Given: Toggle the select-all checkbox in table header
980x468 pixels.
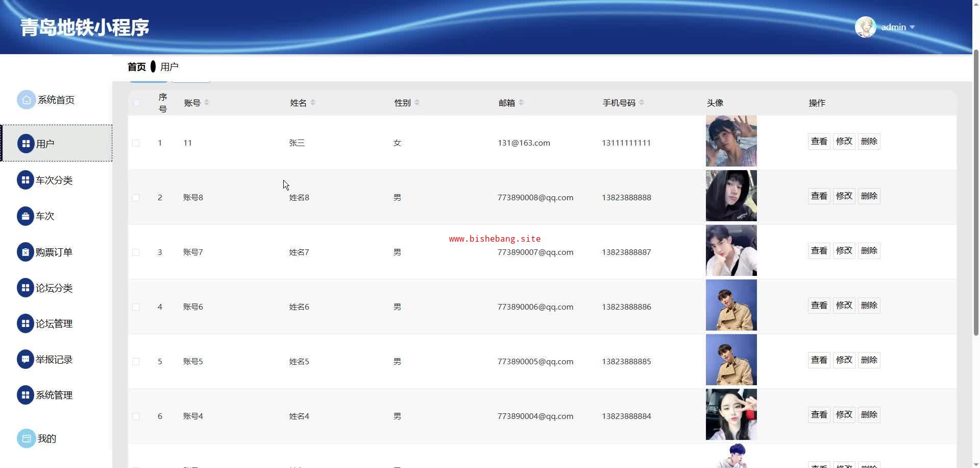Looking at the screenshot, I should coord(136,103).
